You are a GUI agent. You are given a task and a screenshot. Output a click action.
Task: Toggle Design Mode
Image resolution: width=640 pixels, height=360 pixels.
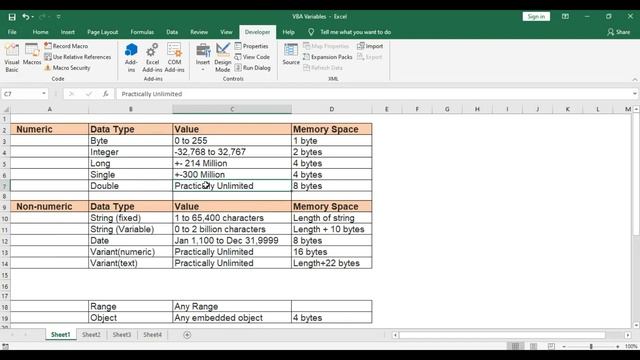(223, 58)
